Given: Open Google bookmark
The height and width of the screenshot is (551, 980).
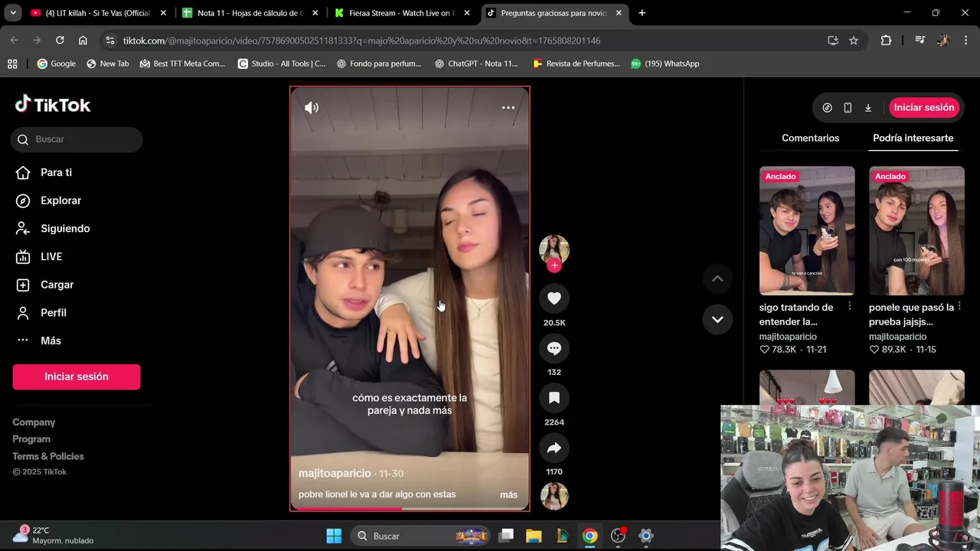Looking at the screenshot, I should [x=57, y=64].
